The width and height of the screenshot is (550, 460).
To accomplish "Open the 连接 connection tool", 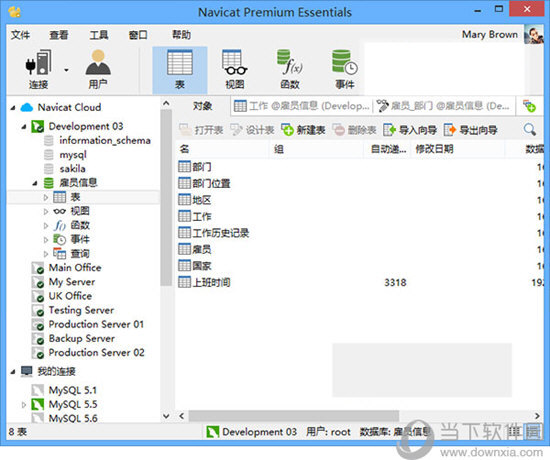I will pos(39,69).
